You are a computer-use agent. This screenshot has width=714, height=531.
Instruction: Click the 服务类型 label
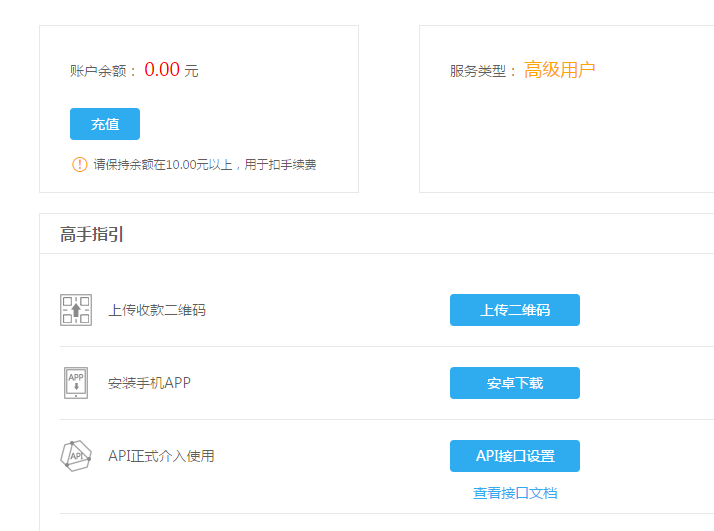pos(484,71)
